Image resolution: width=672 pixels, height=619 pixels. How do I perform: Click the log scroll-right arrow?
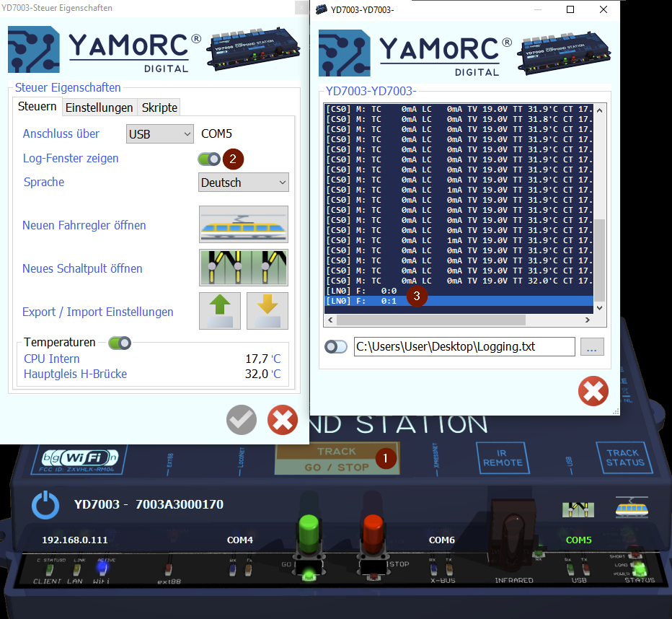coord(588,320)
